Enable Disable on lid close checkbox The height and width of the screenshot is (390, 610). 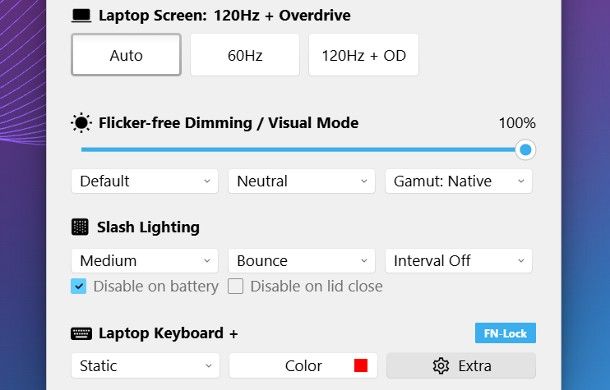pyautogui.click(x=235, y=286)
